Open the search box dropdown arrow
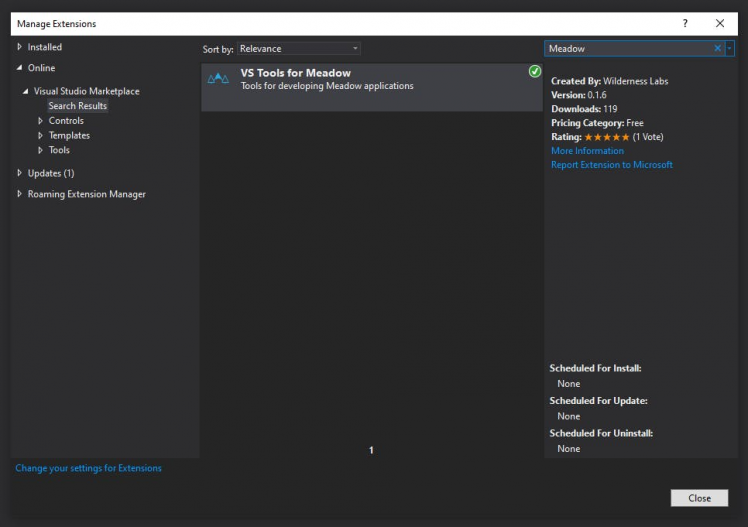 coord(730,48)
